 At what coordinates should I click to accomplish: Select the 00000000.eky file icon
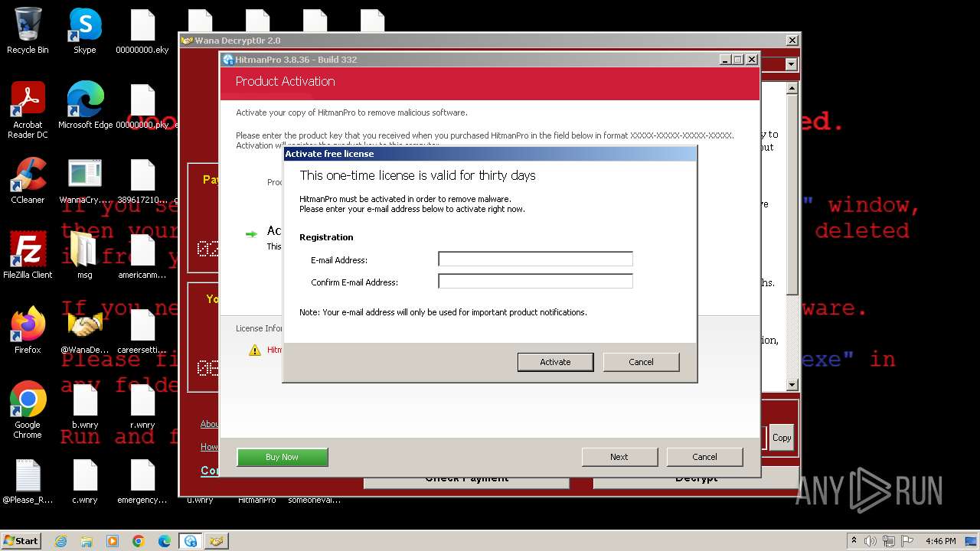[x=142, y=31]
